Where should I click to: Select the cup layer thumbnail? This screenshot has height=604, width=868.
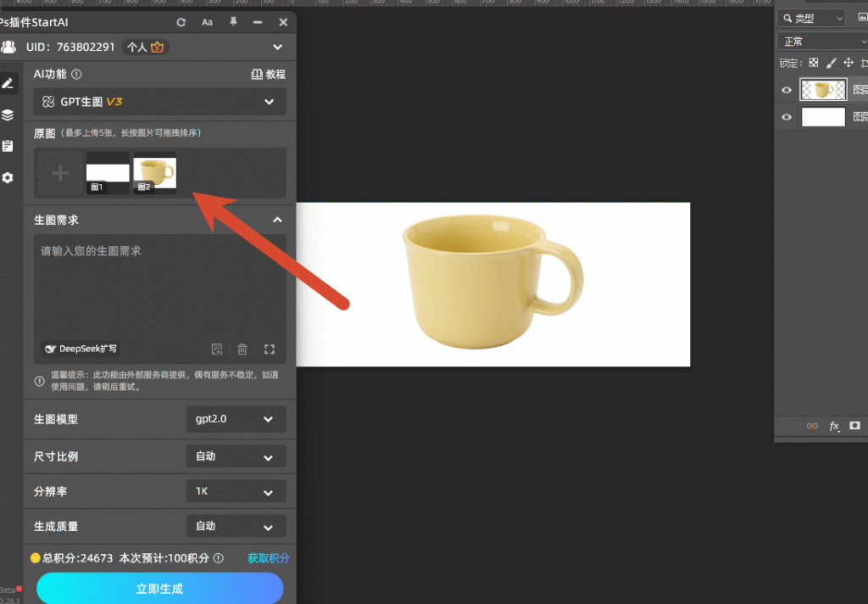click(823, 90)
